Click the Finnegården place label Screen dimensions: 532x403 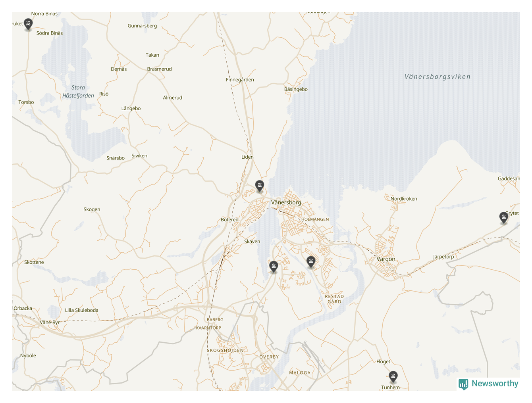[x=240, y=80]
